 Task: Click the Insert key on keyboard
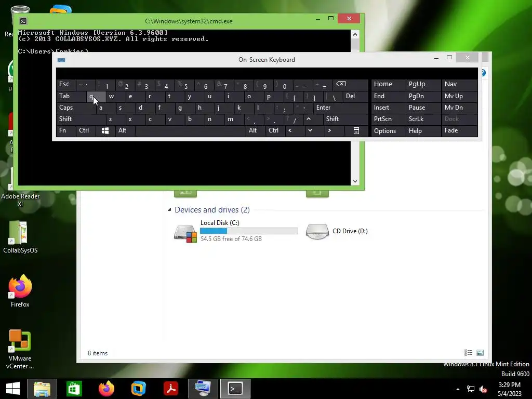(388, 108)
